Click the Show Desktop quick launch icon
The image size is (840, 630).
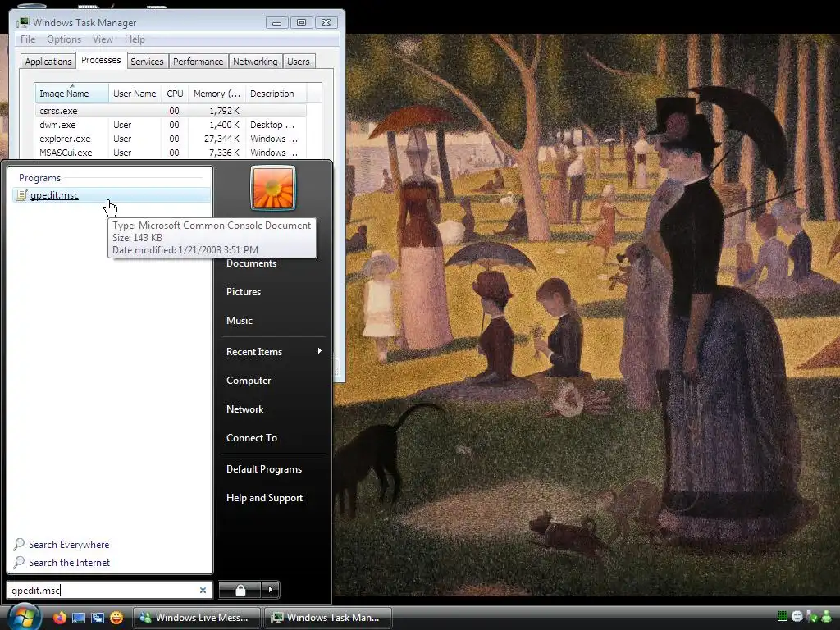79,619
